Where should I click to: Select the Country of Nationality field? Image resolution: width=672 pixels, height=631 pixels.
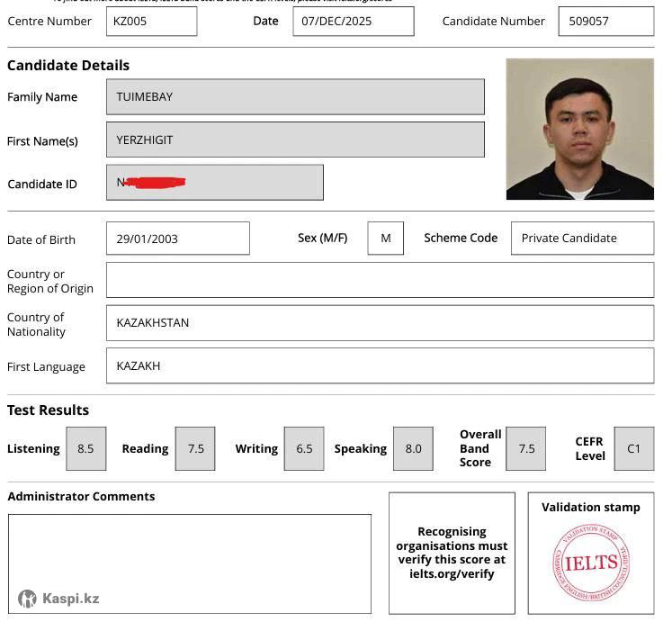(x=380, y=323)
